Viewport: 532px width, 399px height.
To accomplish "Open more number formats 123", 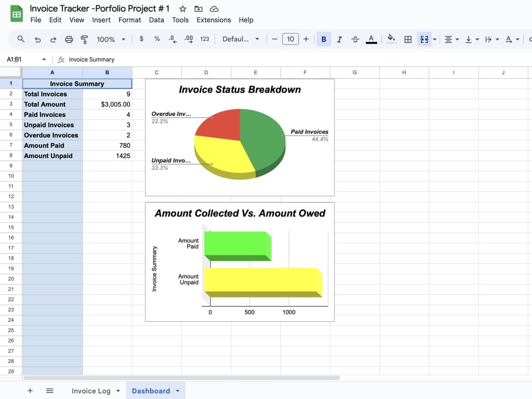I will (x=205, y=39).
